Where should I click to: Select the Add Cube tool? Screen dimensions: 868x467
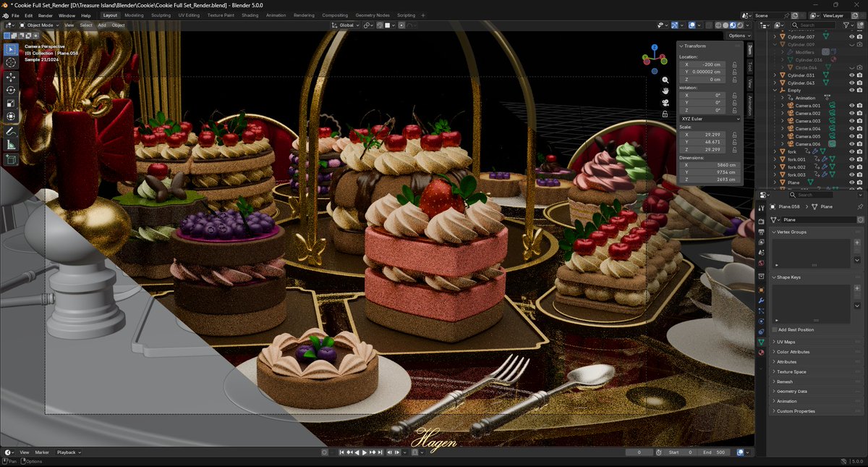tap(11, 159)
